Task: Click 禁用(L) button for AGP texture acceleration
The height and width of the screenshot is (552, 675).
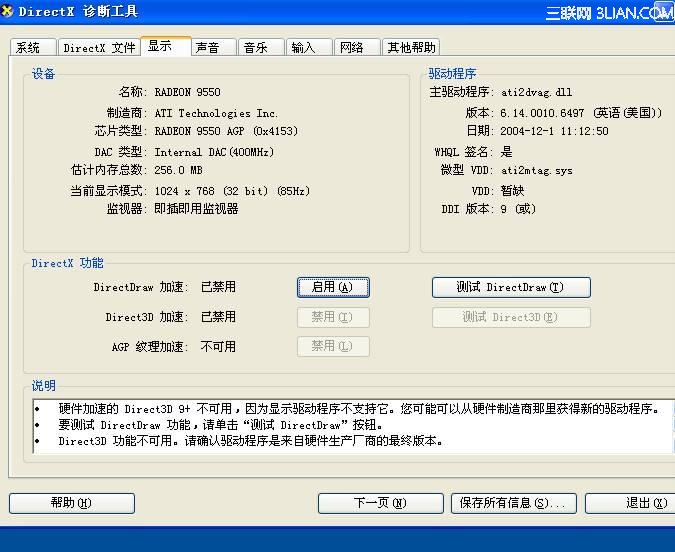Action: click(x=333, y=346)
